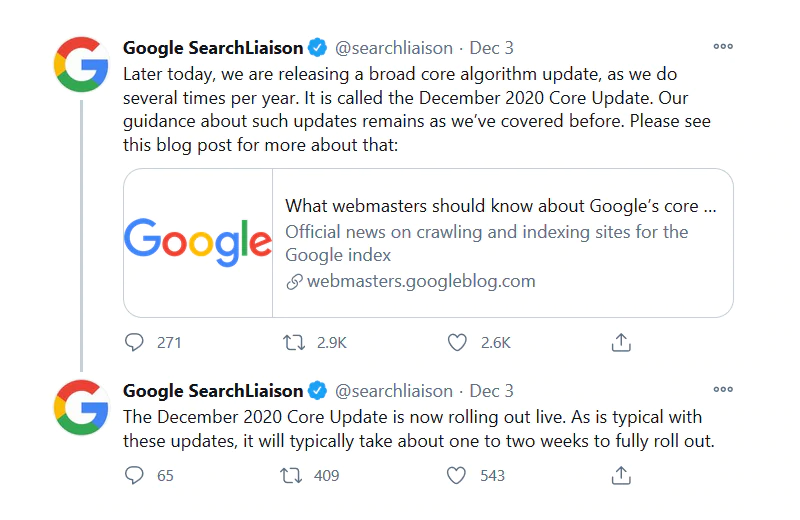Open the more options menu on the second tweet
This screenshot has height=520, width=800.
coord(723,390)
